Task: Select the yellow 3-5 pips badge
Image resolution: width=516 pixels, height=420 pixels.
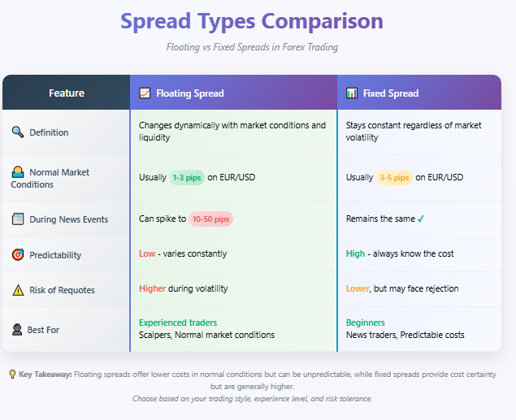Action: [x=394, y=178]
